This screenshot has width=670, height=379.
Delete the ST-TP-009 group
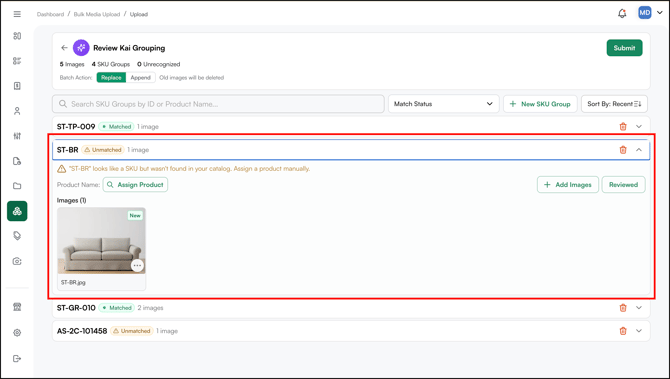[x=623, y=126]
